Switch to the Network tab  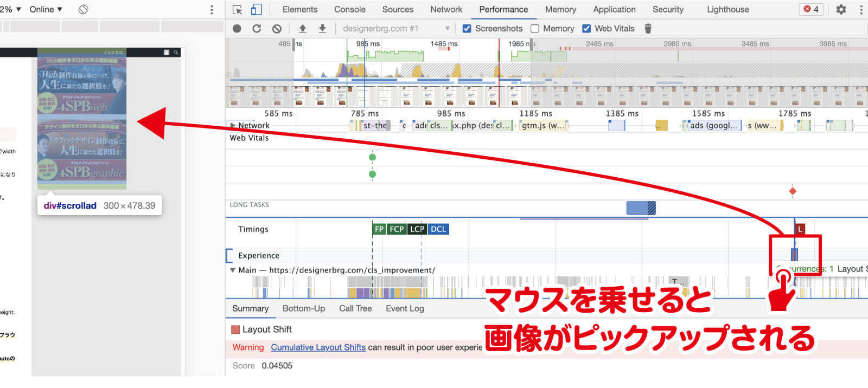446,10
